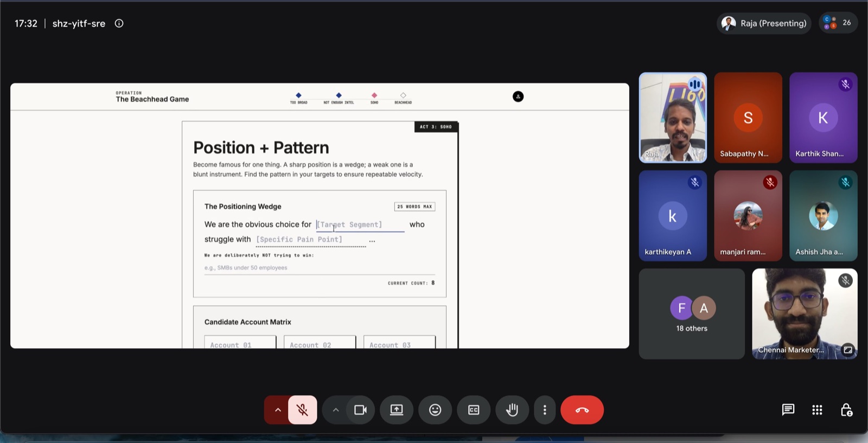
Task: Click the Account 03 field
Action: [399, 343]
